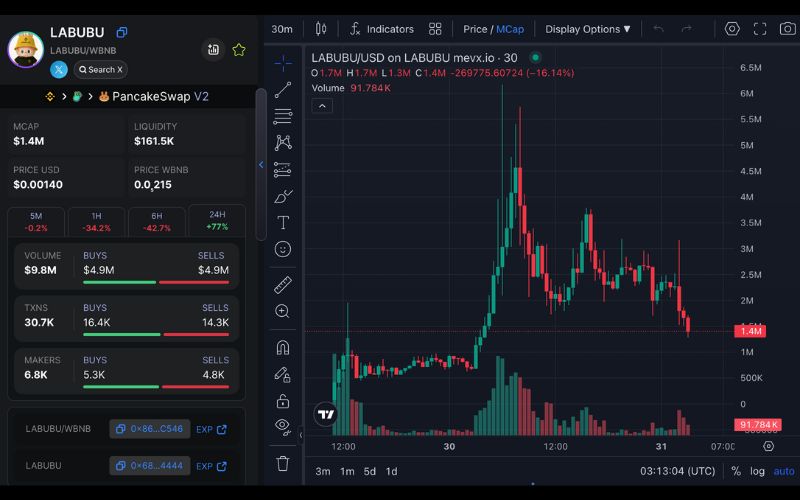800x500 pixels.
Task: Copy LABUBU/WBNB pair address 0x86...C546
Action: point(149,429)
